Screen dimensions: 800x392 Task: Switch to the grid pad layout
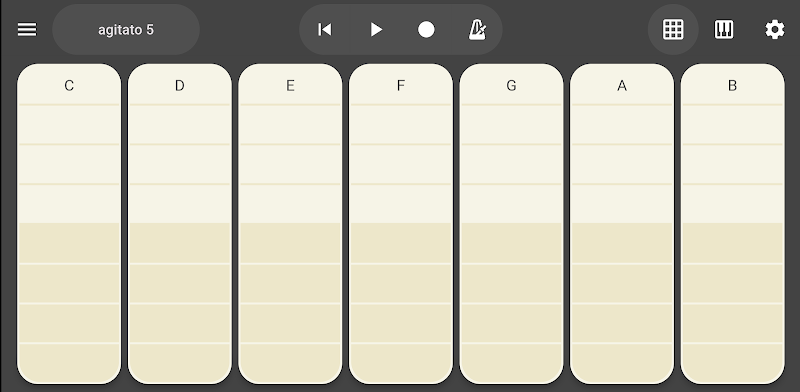[x=673, y=30]
